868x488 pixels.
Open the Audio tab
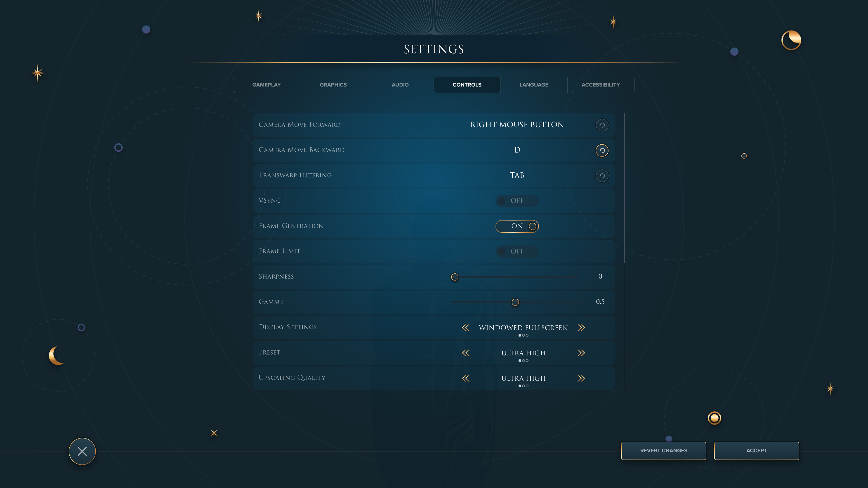[x=400, y=85]
